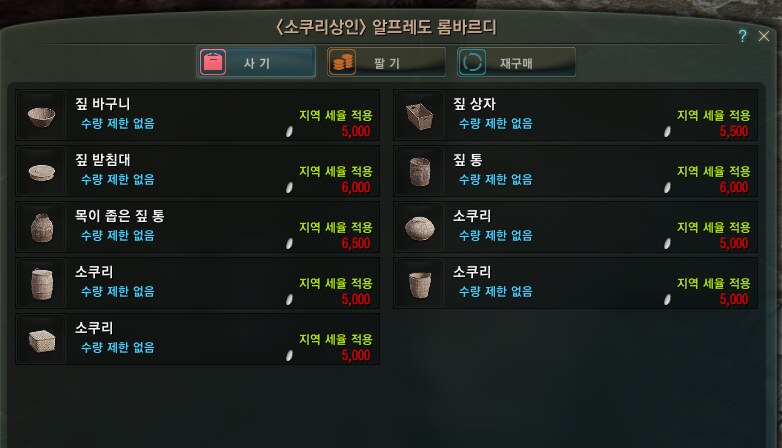
Task: Click the circular arrow icon on 재구매 tab
Action: 472,62
